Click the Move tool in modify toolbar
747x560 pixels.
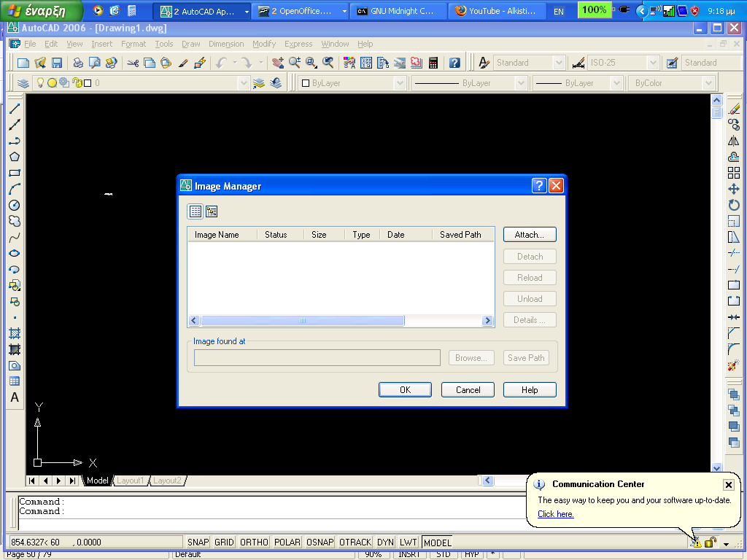[734, 189]
